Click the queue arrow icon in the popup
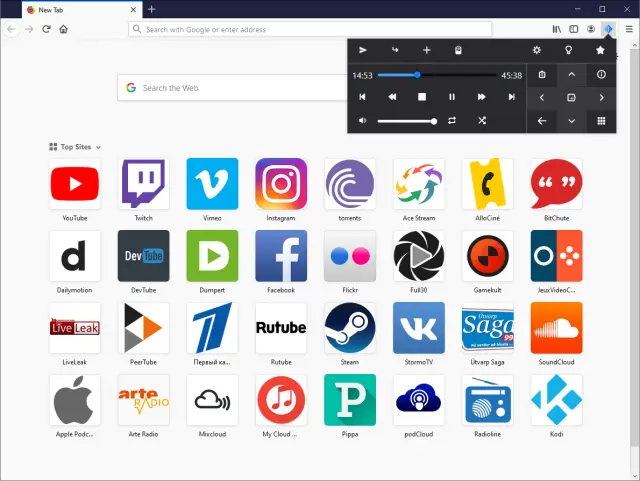This screenshot has height=481, width=640. [395, 50]
